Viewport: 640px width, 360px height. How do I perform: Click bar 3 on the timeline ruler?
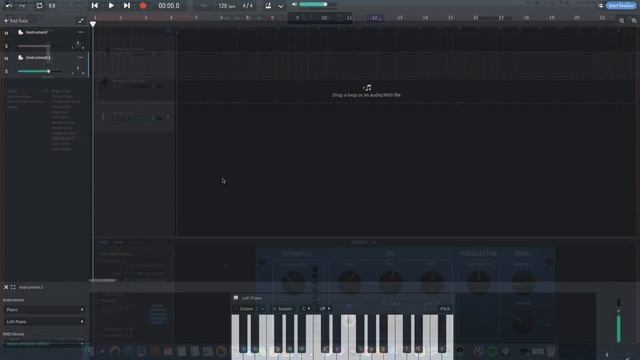(146, 18)
